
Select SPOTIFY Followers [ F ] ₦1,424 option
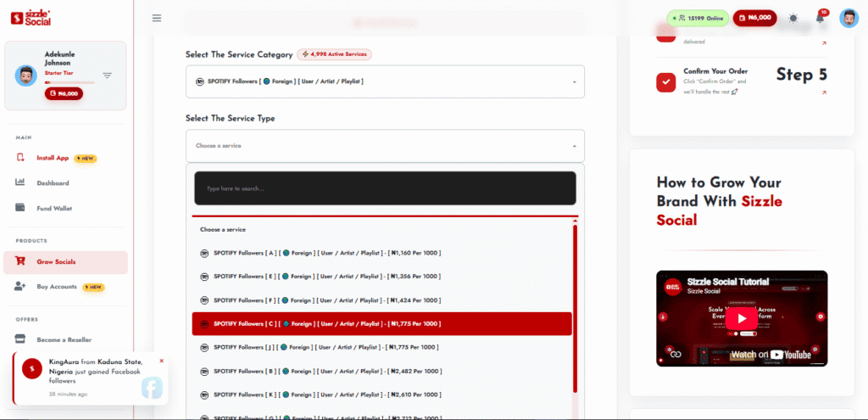tap(382, 300)
